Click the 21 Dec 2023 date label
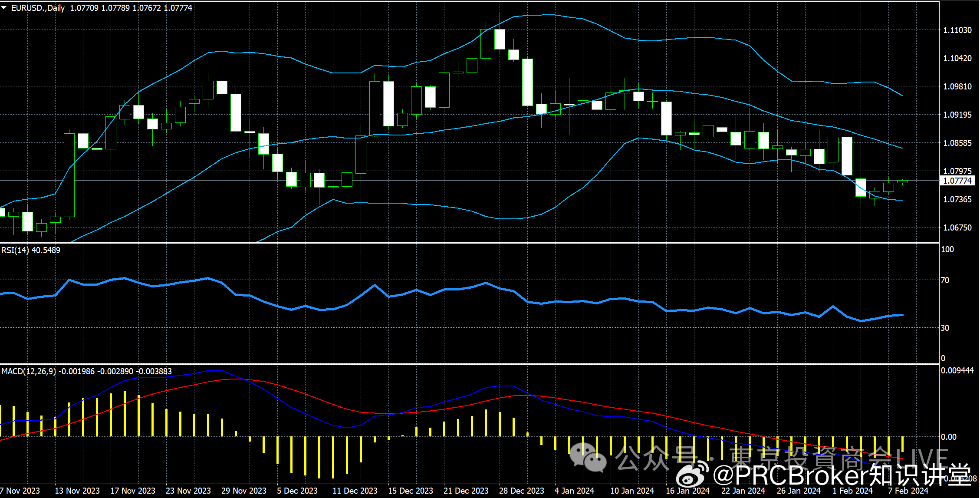This screenshot has width=980, height=498. coord(466,491)
